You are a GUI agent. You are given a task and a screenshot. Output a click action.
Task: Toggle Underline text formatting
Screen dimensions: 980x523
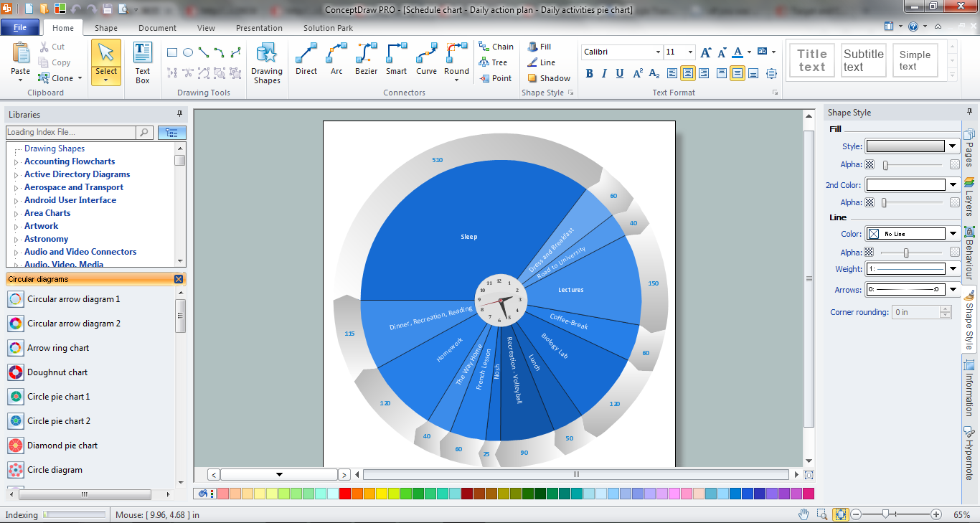(x=619, y=73)
